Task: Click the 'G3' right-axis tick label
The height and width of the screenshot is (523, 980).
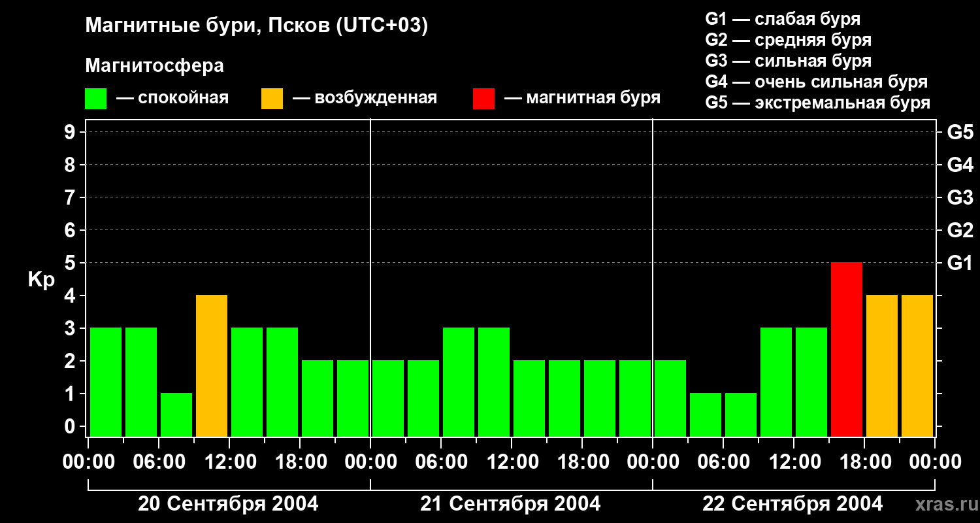Action: [x=960, y=197]
